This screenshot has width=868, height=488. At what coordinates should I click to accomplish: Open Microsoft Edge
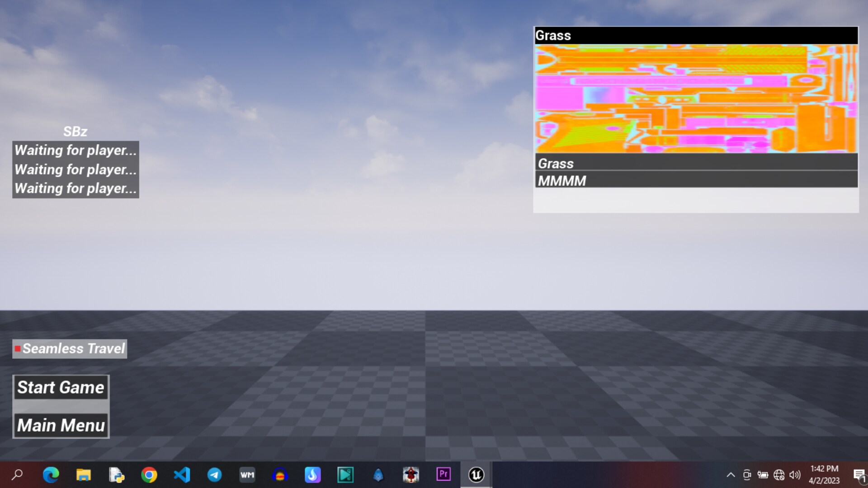pos(51,474)
